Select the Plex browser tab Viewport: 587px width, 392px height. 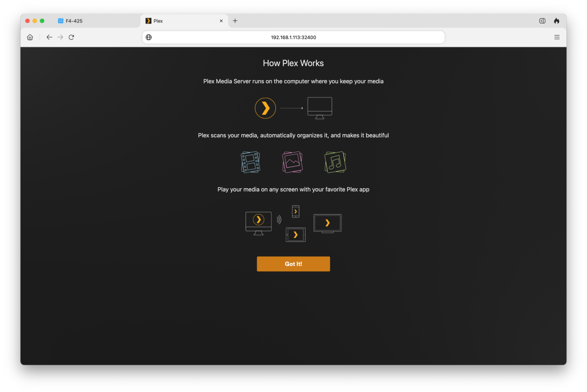click(184, 21)
